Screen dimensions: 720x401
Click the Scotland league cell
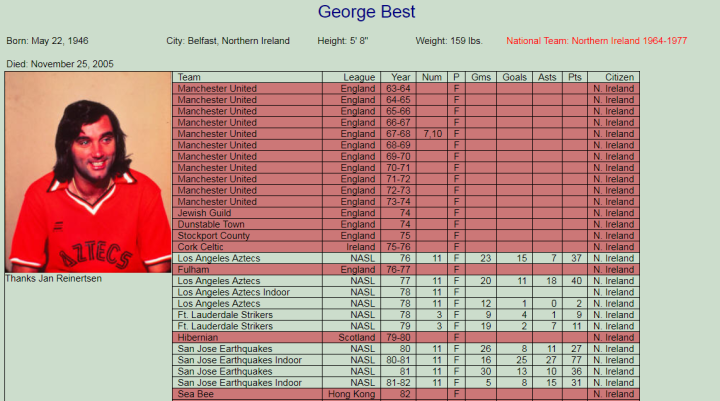click(x=356, y=337)
